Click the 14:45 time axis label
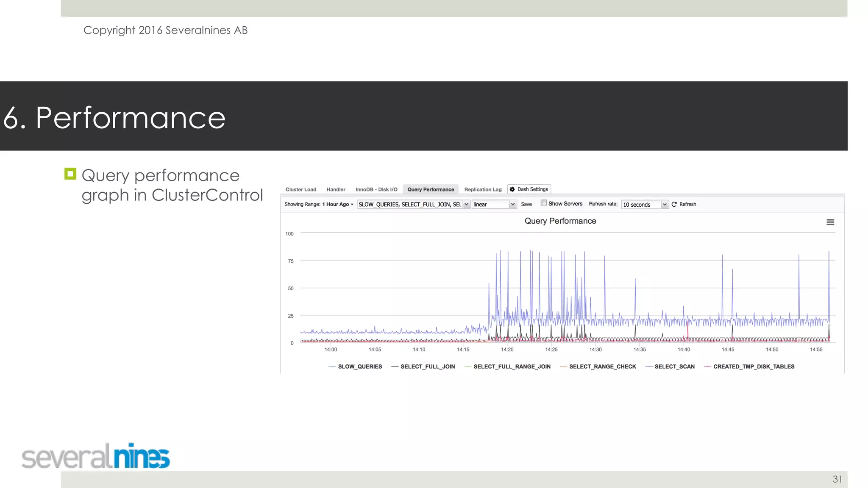Screen dimensions: 868x488 pos(728,349)
